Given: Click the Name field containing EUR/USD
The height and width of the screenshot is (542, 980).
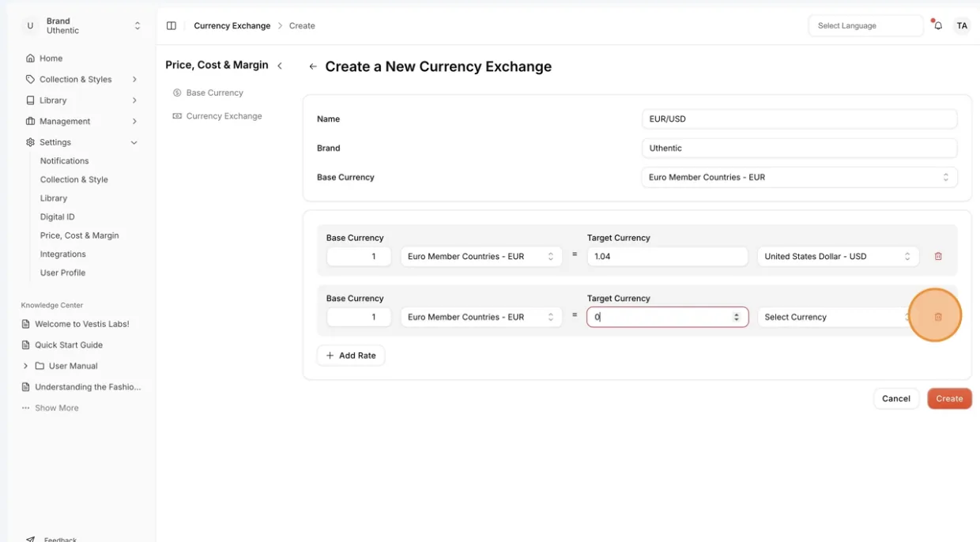Looking at the screenshot, I should pos(799,119).
